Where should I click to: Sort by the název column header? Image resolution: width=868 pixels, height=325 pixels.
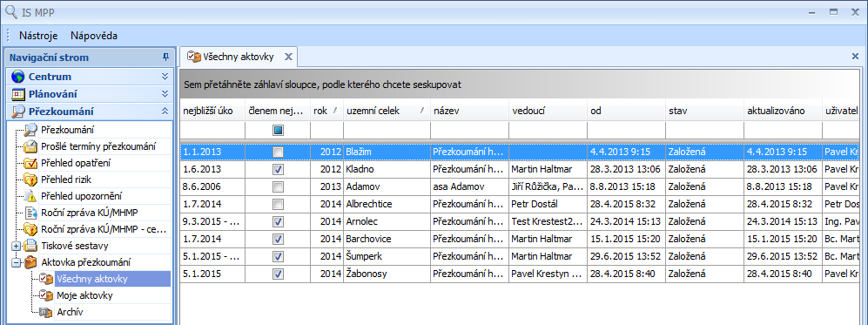pyautogui.click(x=469, y=111)
